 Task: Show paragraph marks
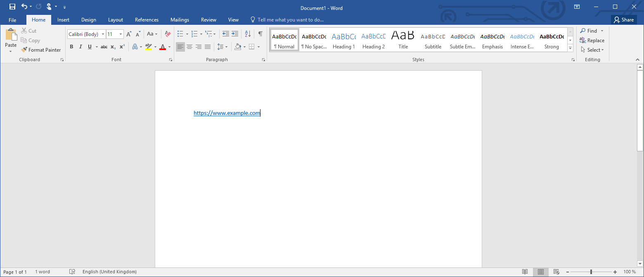pyautogui.click(x=260, y=34)
